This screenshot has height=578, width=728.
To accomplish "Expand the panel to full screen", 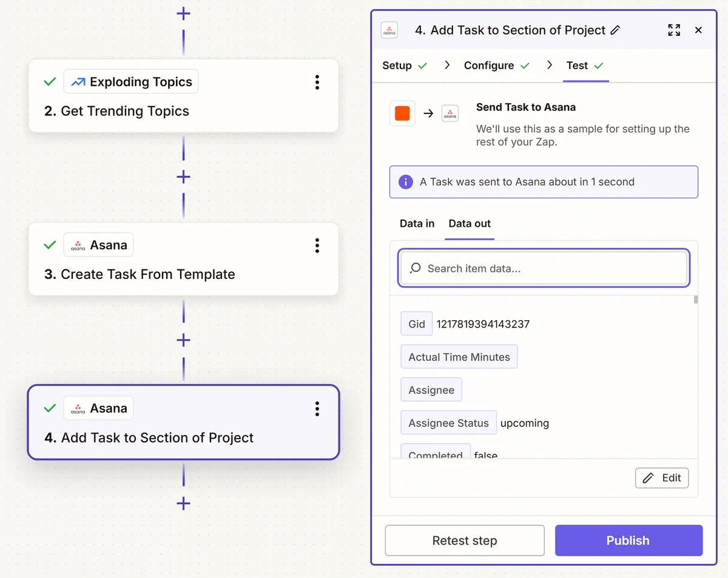I will point(674,30).
